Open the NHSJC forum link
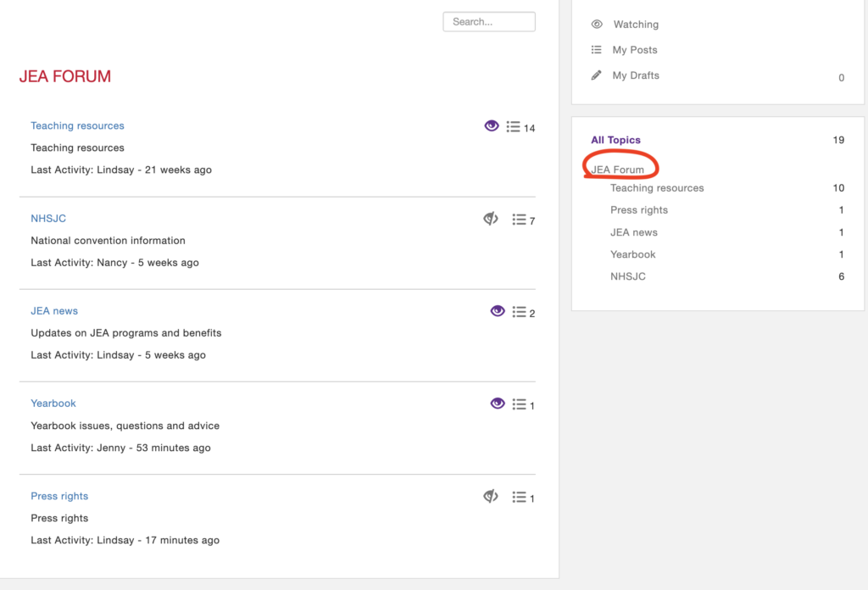The image size is (868, 590). pos(48,218)
